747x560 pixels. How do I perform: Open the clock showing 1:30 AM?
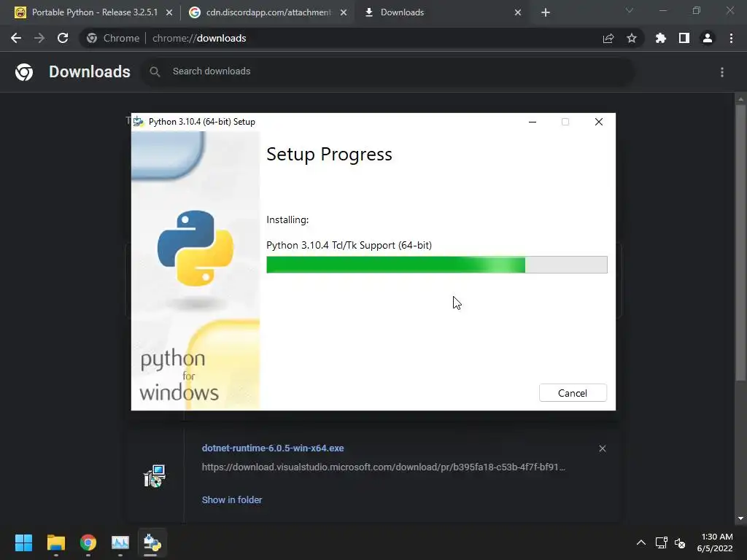point(715,542)
